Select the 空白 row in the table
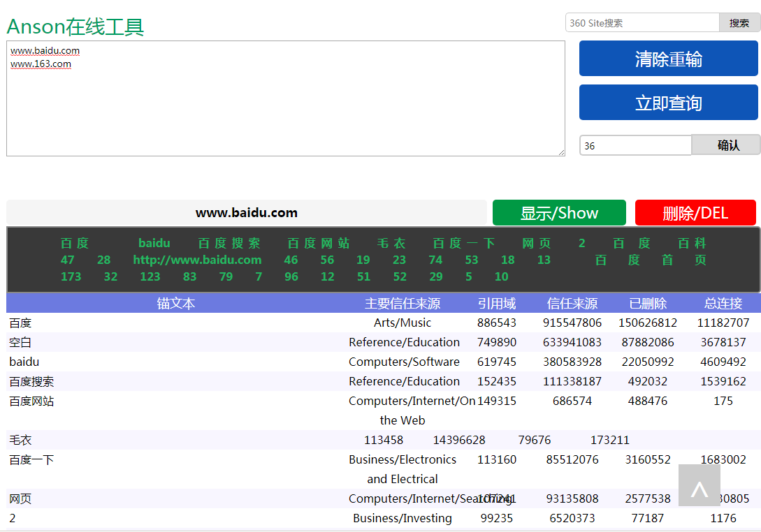This screenshot has height=532, width=761. pos(20,342)
